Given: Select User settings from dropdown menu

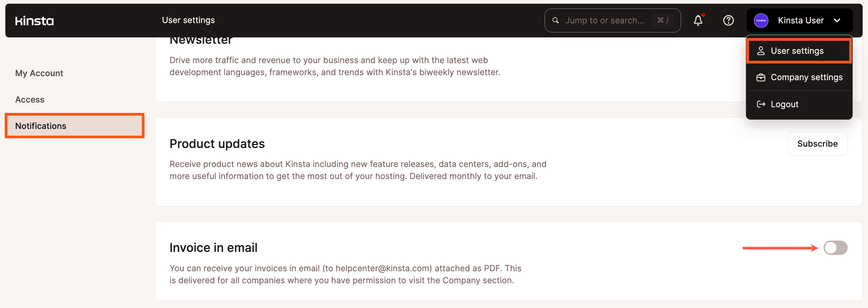Looking at the screenshot, I should 797,51.
